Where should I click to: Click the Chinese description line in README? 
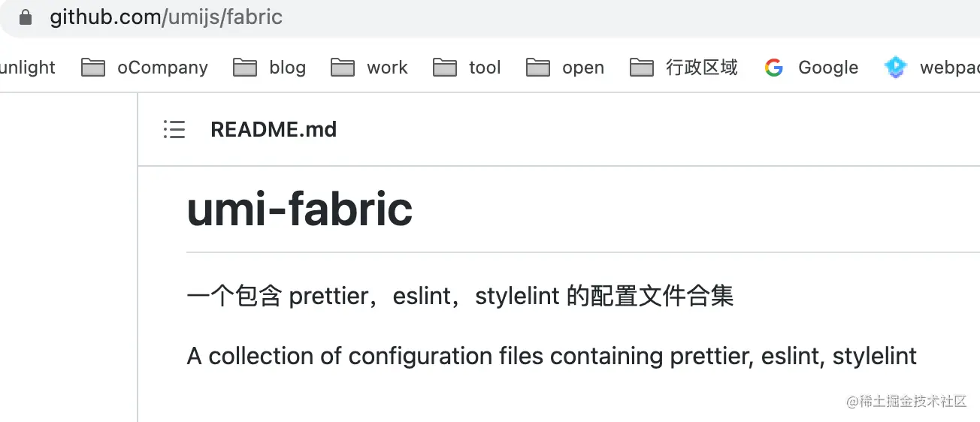coord(460,297)
